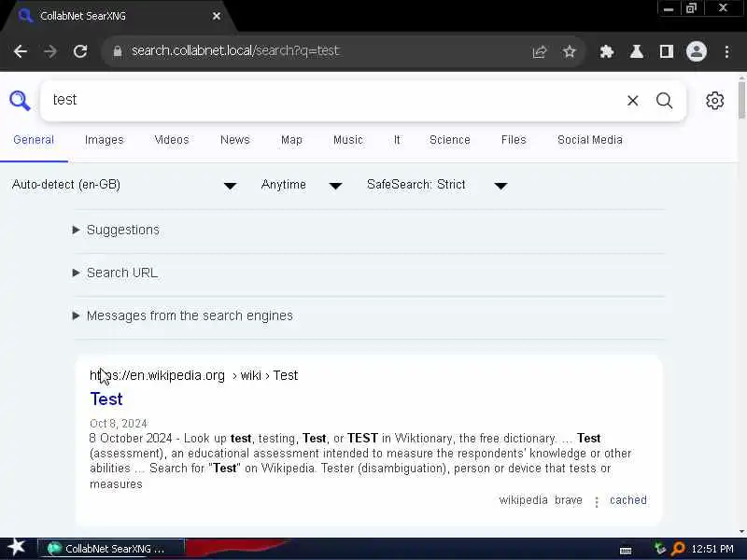Toggle the browser side panel

click(x=667, y=51)
